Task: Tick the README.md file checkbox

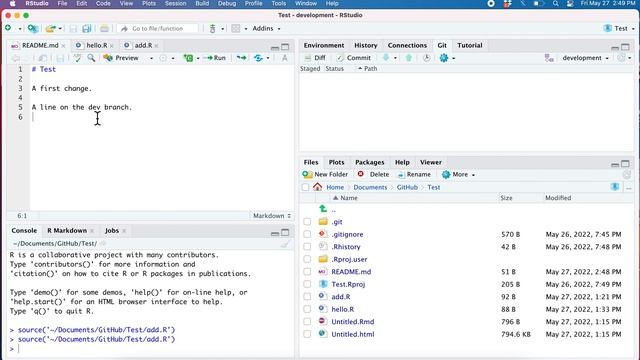Action: coord(307,272)
